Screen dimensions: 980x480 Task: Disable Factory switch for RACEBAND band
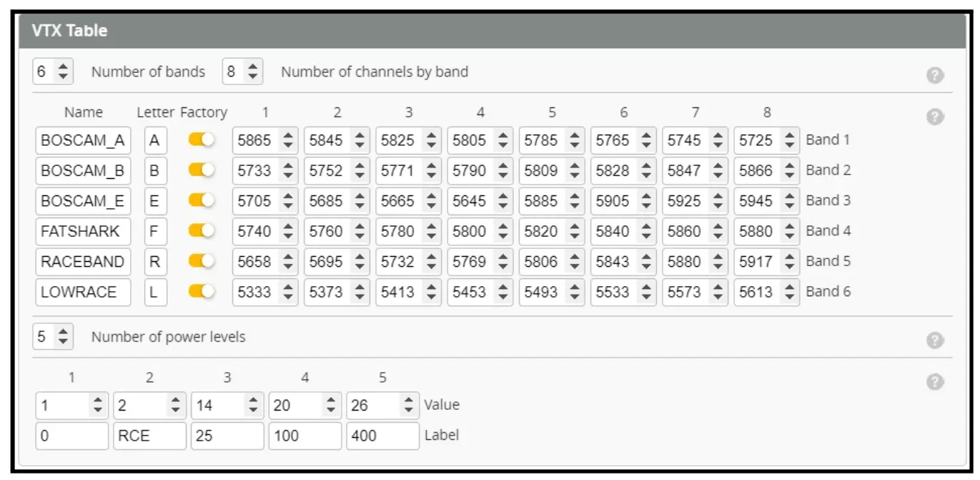click(202, 261)
